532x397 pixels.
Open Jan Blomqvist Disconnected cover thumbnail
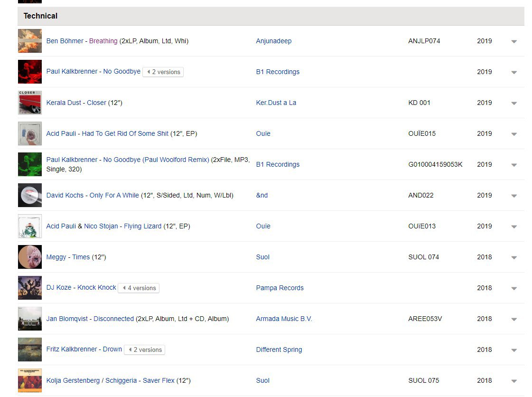30,319
